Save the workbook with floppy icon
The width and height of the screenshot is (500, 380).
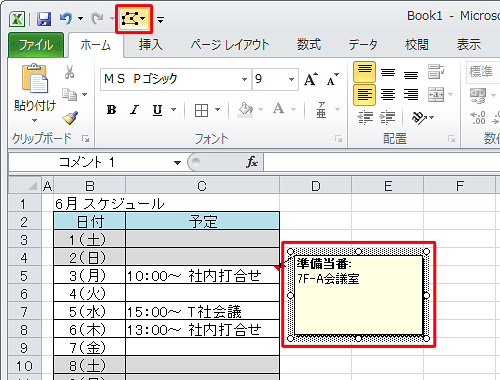point(44,19)
